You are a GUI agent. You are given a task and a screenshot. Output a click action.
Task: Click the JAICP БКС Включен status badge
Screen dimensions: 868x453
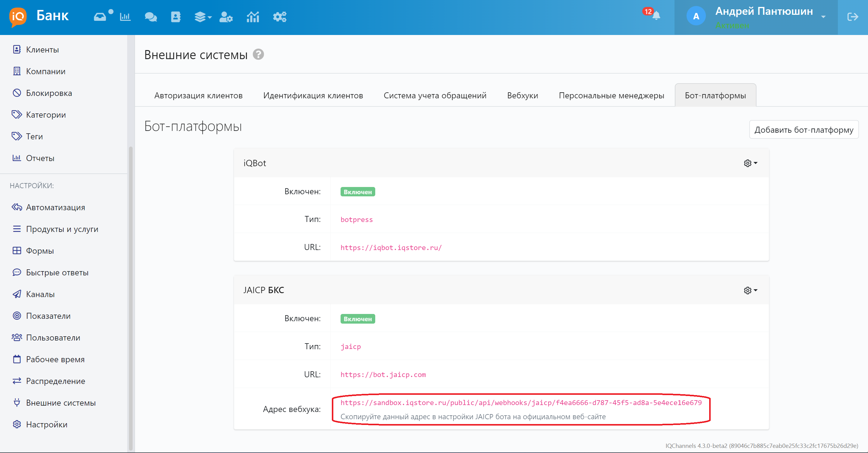[x=357, y=319]
